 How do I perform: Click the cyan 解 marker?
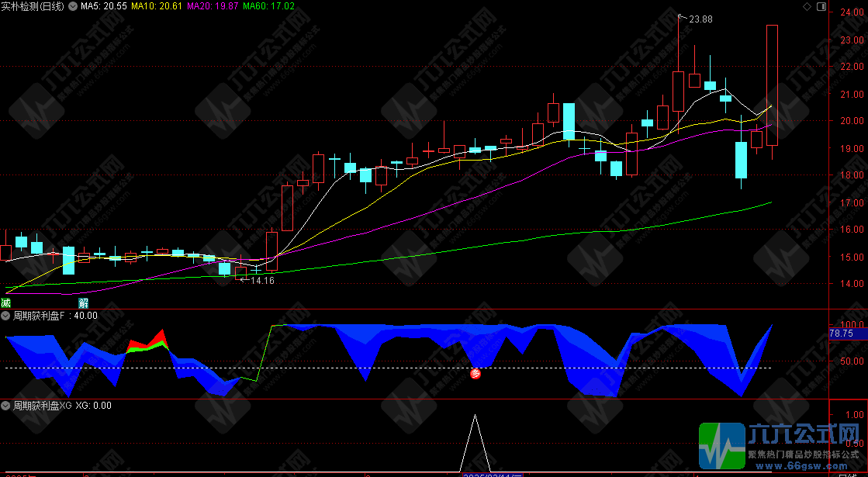point(83,302)
